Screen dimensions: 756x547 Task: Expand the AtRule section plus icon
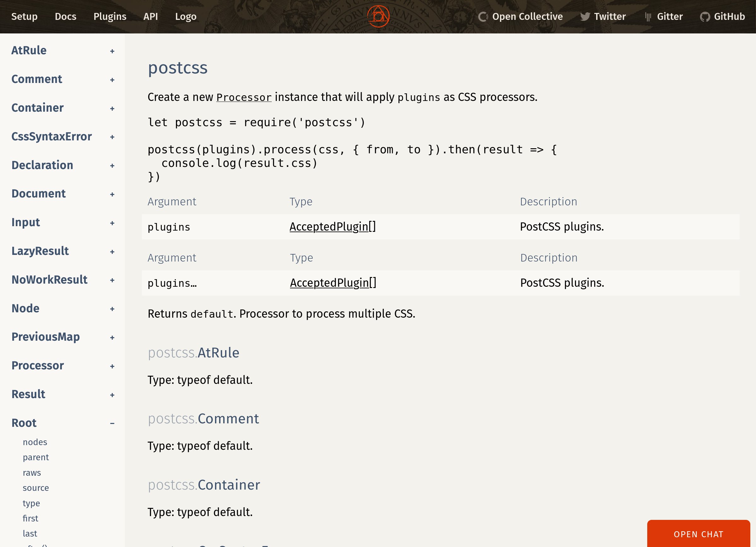tap(112, 51)
